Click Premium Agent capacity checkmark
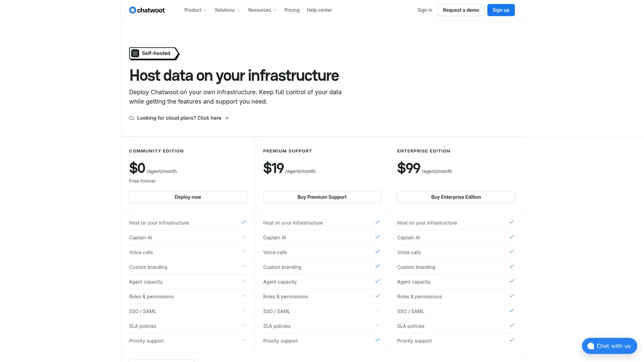Screen dimensions: 644x362 coord(378,281)
